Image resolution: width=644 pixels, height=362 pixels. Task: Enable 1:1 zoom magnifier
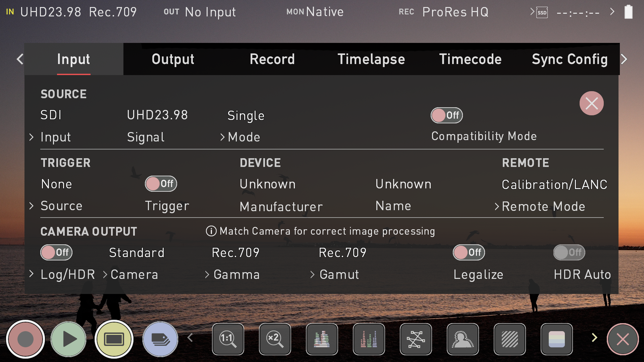point(228,339)
